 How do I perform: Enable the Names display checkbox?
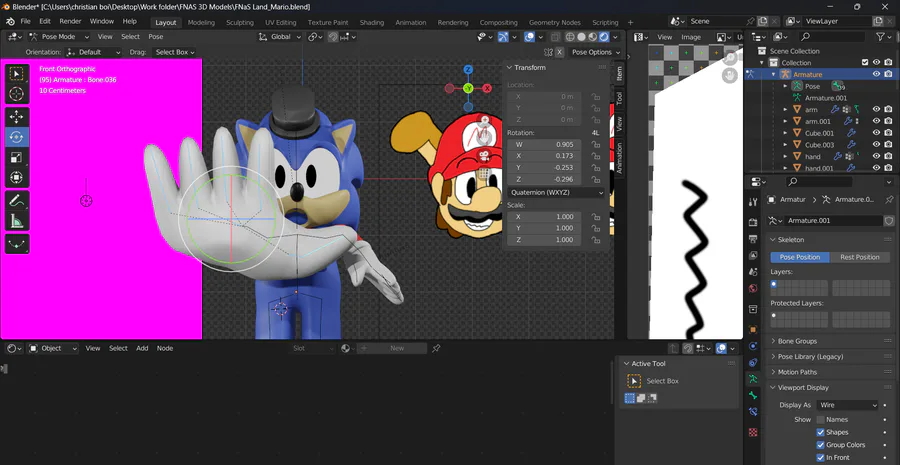pos(821,420)
